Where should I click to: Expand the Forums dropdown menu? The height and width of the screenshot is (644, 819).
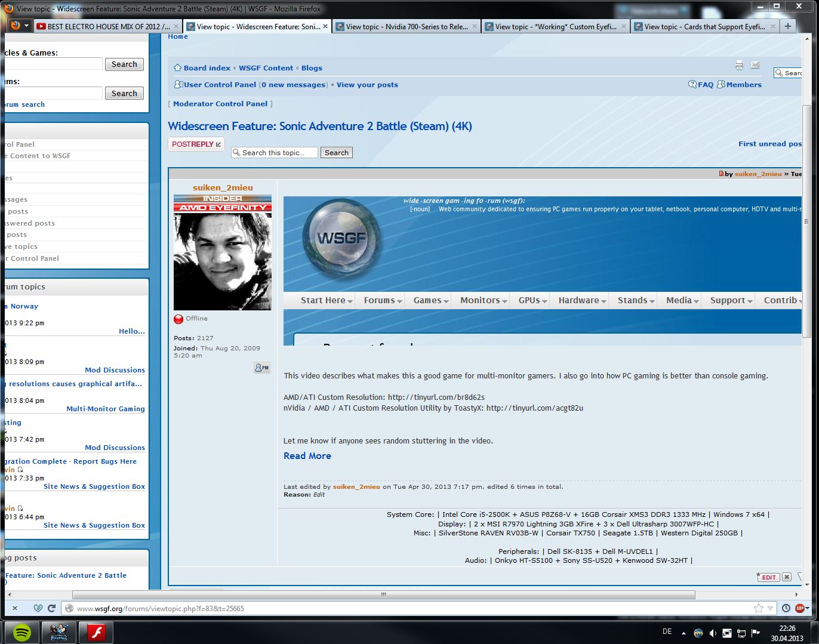[x=383, y=300]
